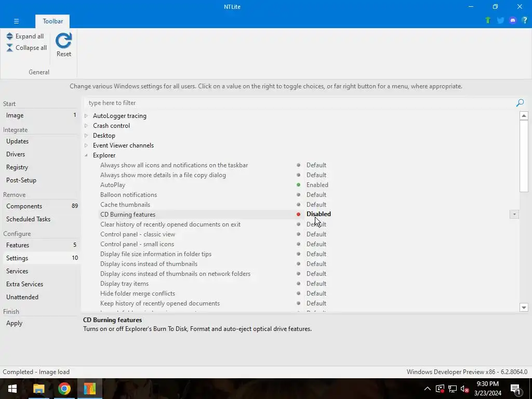Click NTLite taskbar icon
This screenshot has width=532, height=399.
(x=90, y=389)
